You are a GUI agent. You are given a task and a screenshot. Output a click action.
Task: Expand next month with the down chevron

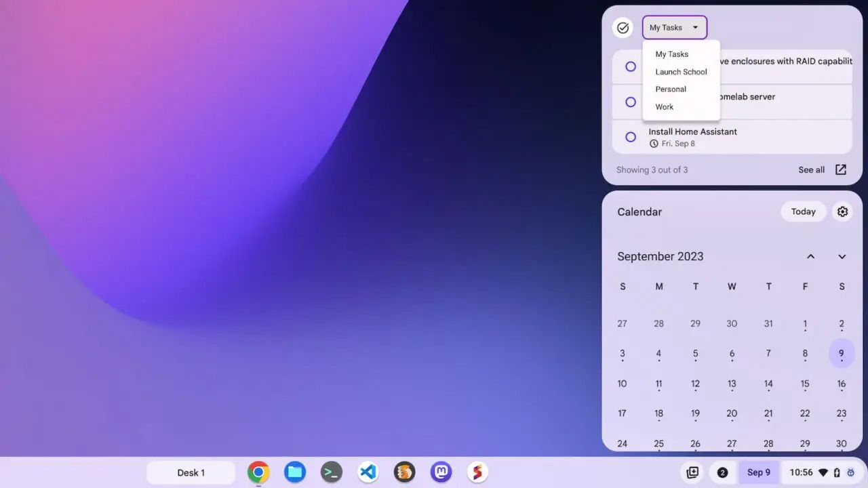coord(842,256)
